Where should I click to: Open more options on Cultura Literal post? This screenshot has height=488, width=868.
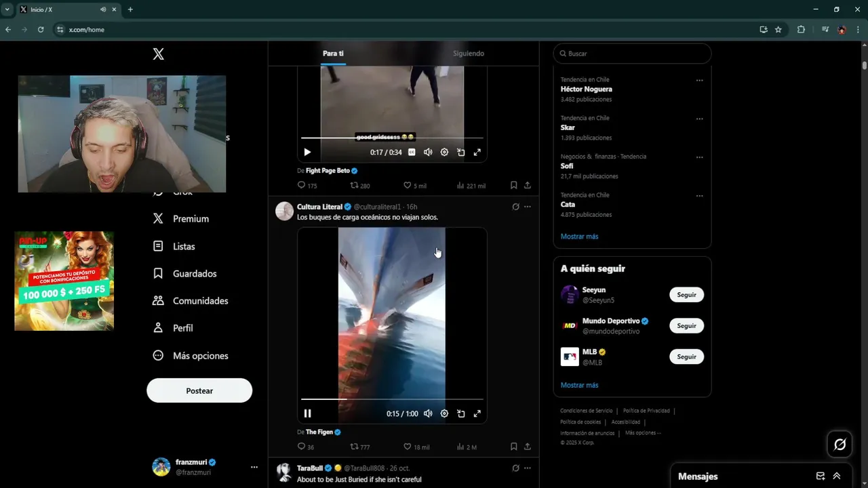pos(527,207)
